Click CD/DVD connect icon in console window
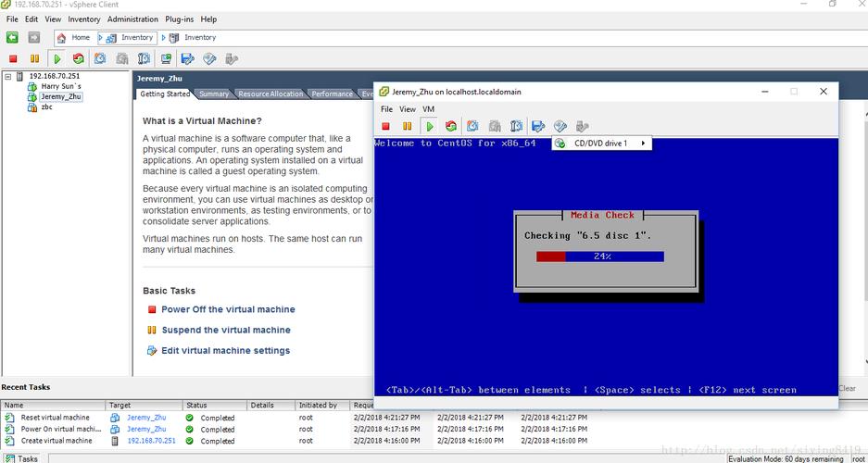This screenshot has width=868, height=463. tap(560, 126)
